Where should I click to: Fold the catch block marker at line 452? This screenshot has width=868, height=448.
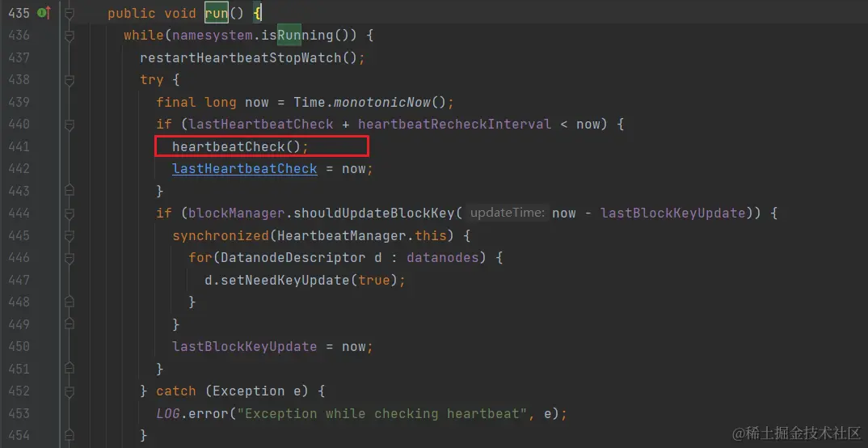[x=70, y=391]
